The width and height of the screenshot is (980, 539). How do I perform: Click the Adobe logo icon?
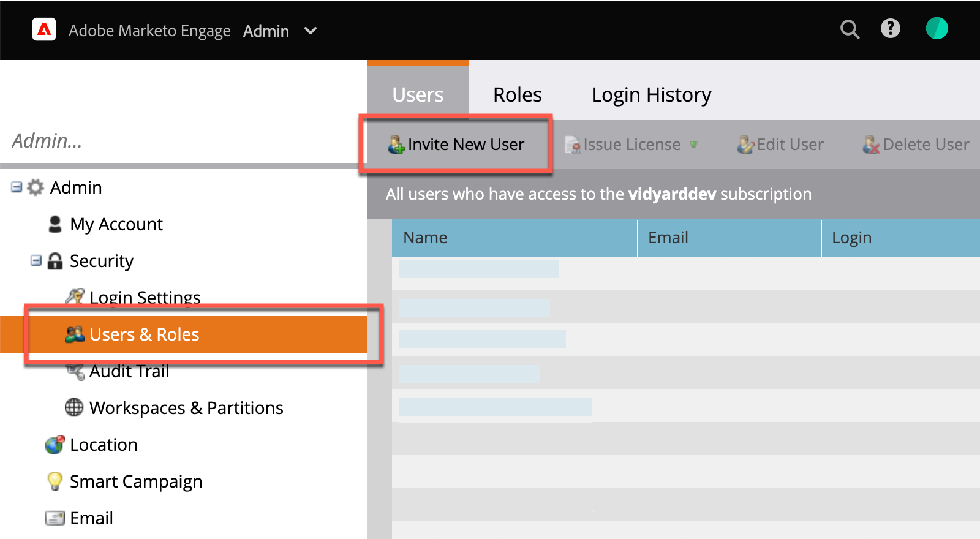coord(44,29)
